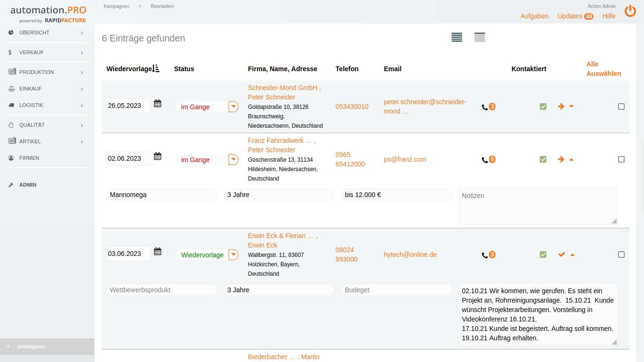The height and width of the screenshot is (362, 644).
Task: Click orange checkmark icon in Erwin Eck row
Action: point(561,255)
